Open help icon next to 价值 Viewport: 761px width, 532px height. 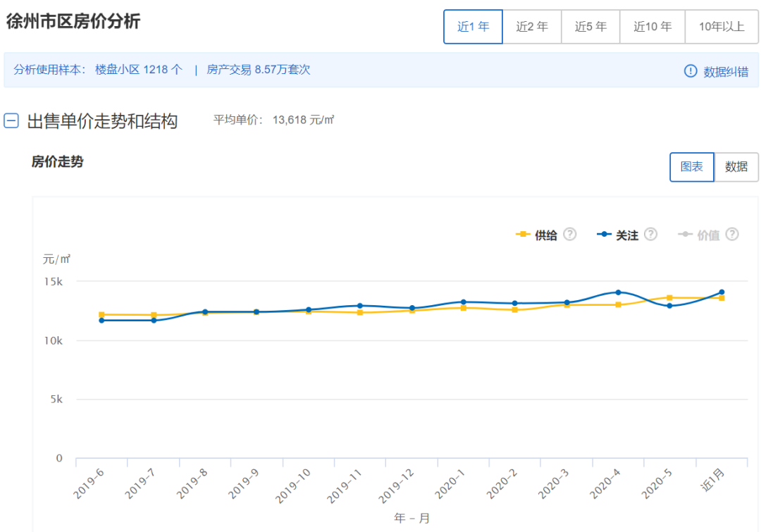point(732,235)
